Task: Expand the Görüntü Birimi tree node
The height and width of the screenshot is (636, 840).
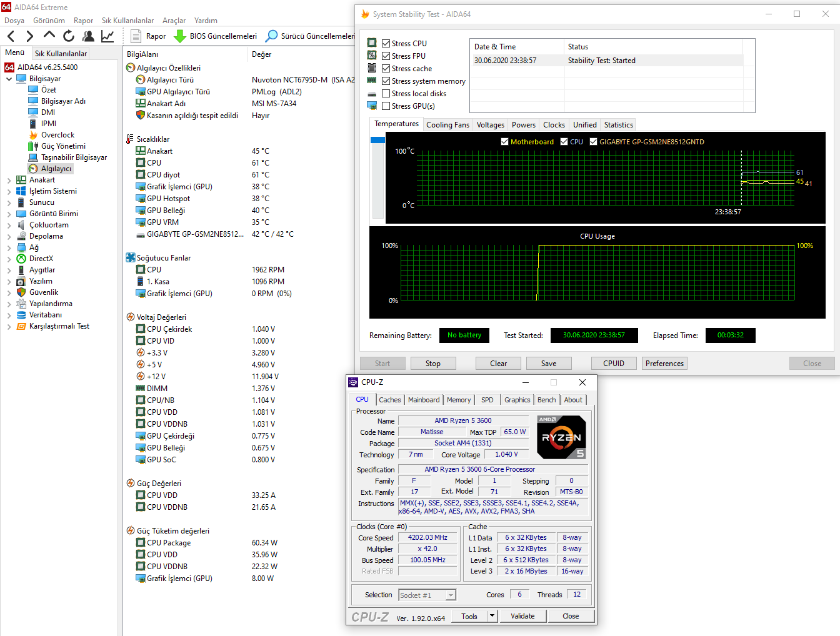Action: pyautogui.click(x=9, y=214)
